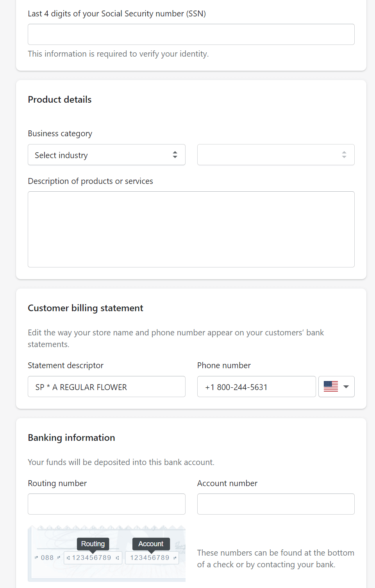Click the Product details section heading
Viewport: 375px width, 588px height.
coord(59,100)
